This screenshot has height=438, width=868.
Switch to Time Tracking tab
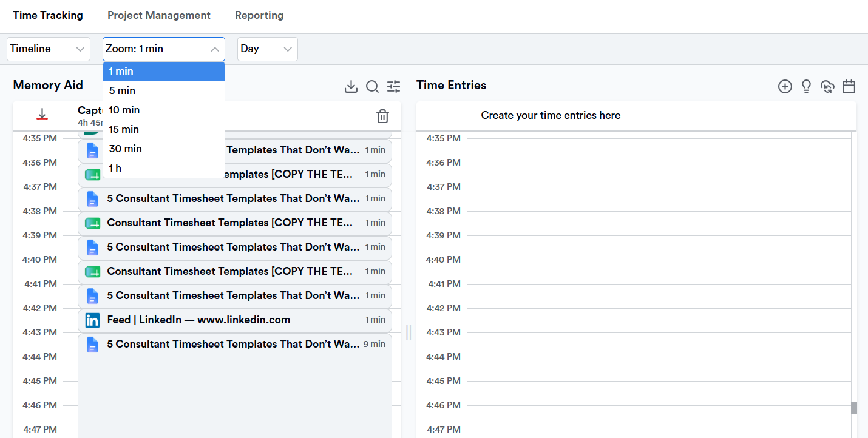pyautogui.click(x=48, y=15)
